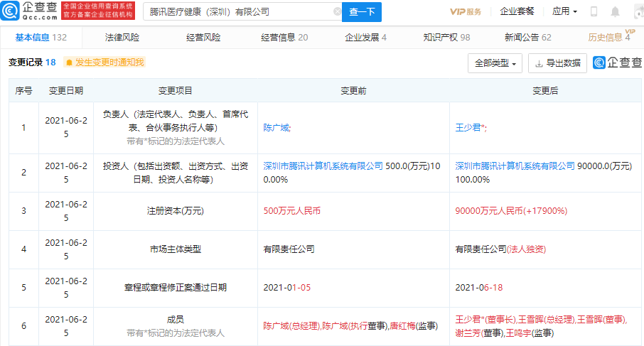Click 市场主体类型 cell
Screen dimensions: 644x346
pos(176,249)
